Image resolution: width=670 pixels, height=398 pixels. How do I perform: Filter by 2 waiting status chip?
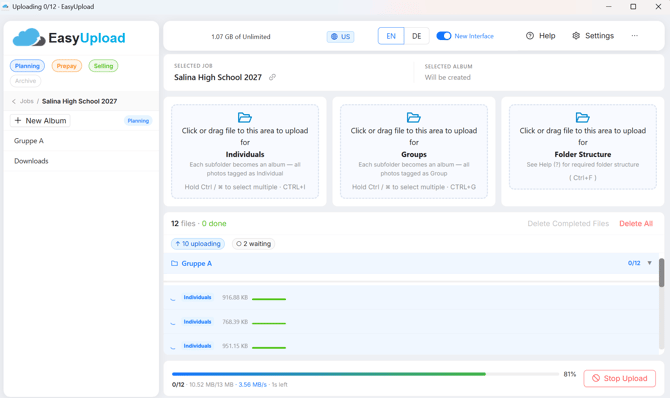pyautogui.click(x=253, y=244)
